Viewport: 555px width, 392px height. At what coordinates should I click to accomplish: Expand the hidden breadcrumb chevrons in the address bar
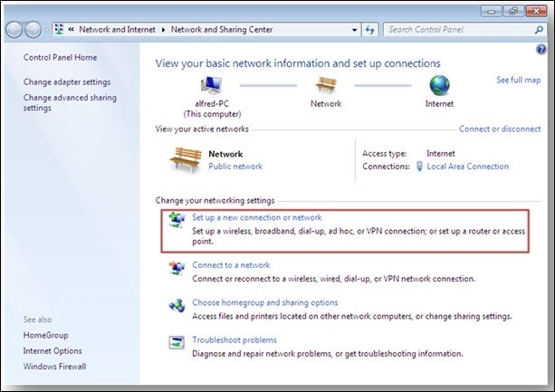(72, 30)
